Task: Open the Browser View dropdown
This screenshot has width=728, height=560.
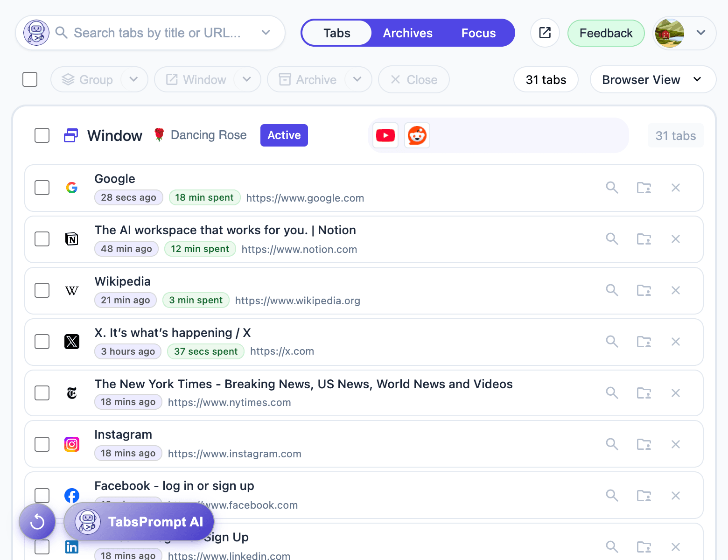Action: click(x=652, y=79)
